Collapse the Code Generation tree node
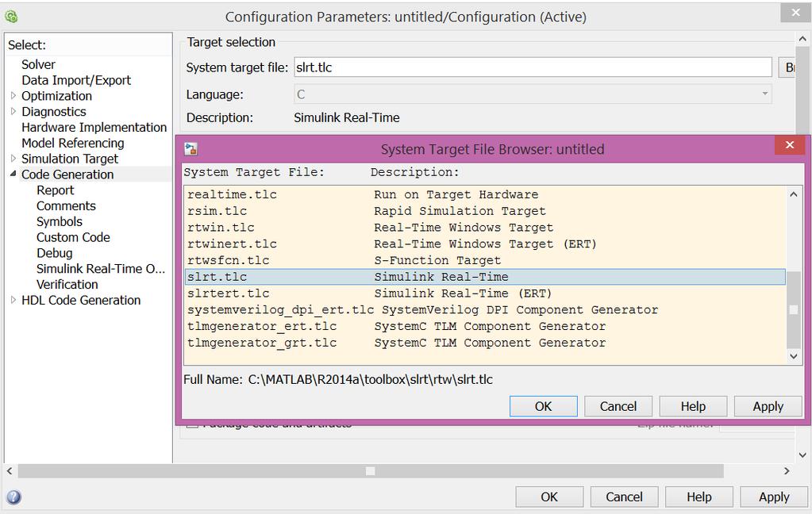The image size is (812, 514). point(13,174)
